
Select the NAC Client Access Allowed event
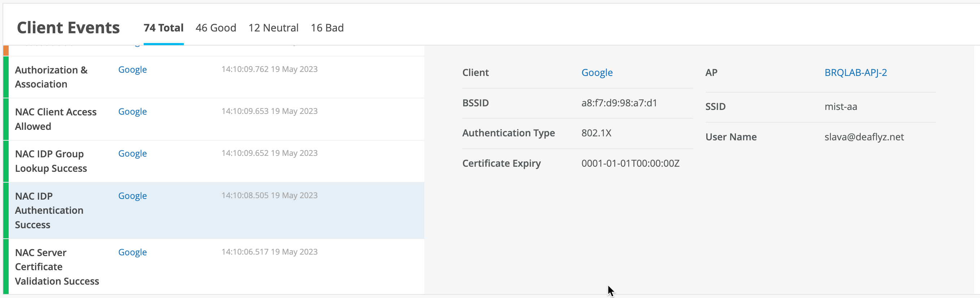click(x=56, y=119)
